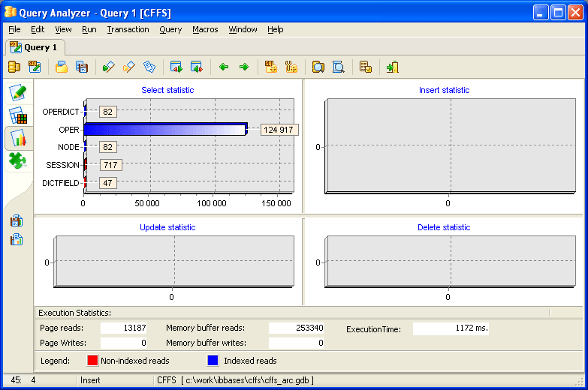588x390 pixels.
Task: Open the Macros menu
Action: pyautogui.click(x=205, y=29)
